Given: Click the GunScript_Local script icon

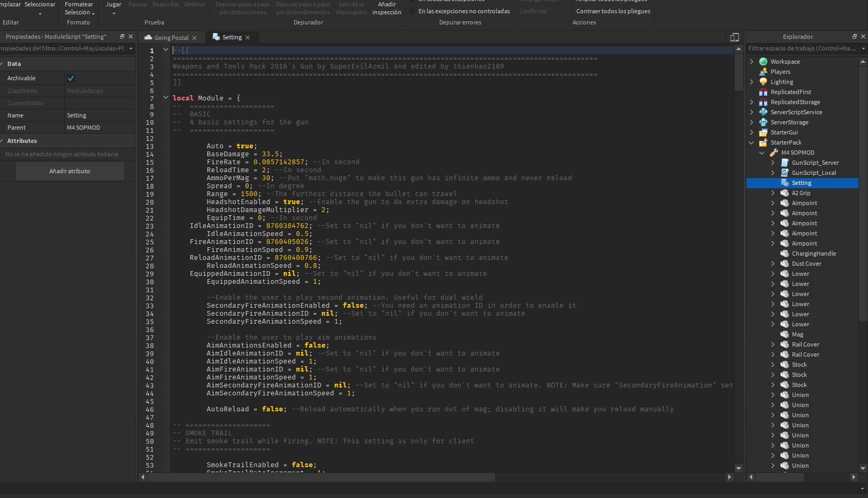Looking at the screenshot, I should point(785,173).
